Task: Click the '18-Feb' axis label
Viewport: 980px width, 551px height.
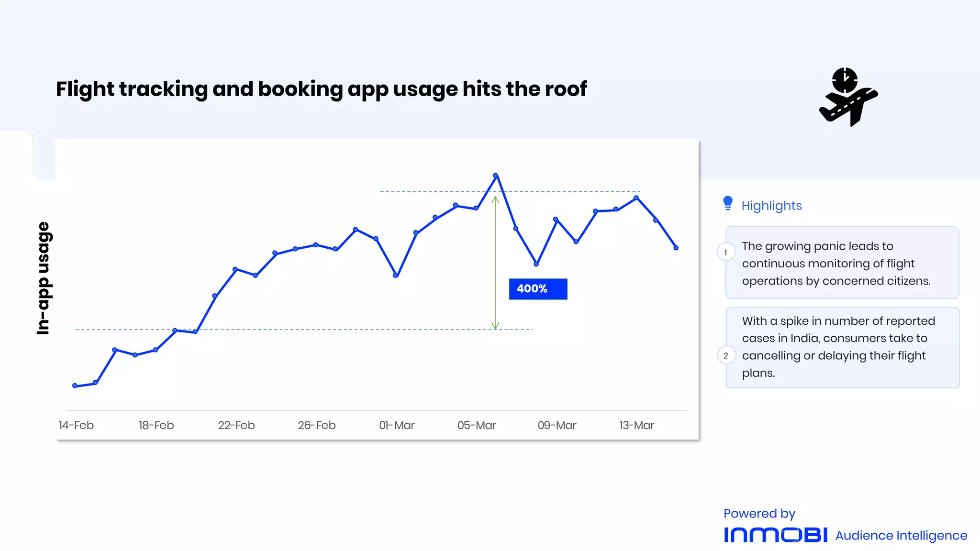Action: 156,425
